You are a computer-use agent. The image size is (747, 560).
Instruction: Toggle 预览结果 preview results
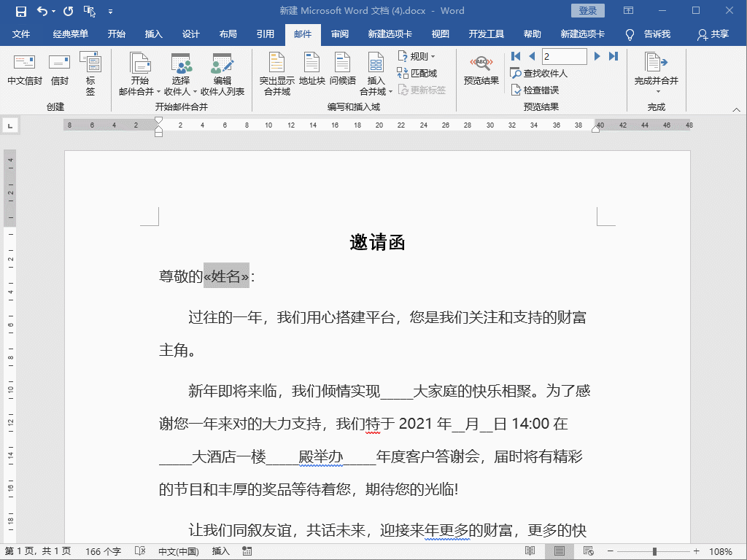pyautogui.click(x=481, y=71)
